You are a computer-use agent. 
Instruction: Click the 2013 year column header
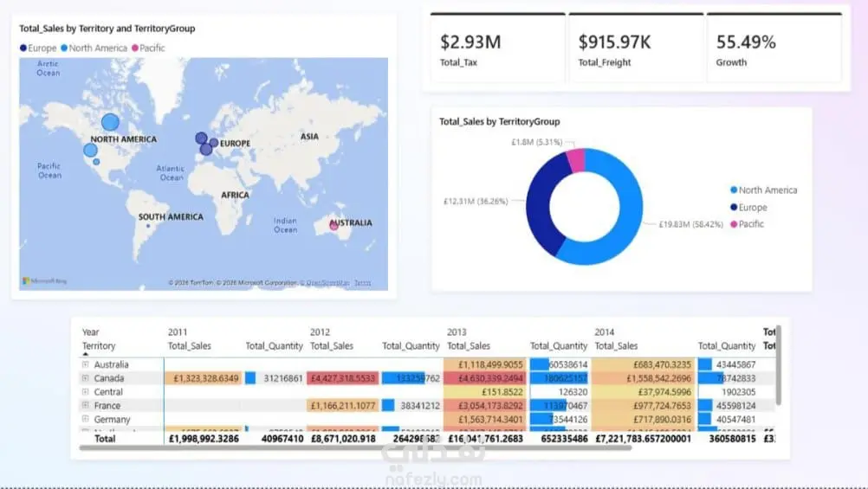(x=457, y=331)
